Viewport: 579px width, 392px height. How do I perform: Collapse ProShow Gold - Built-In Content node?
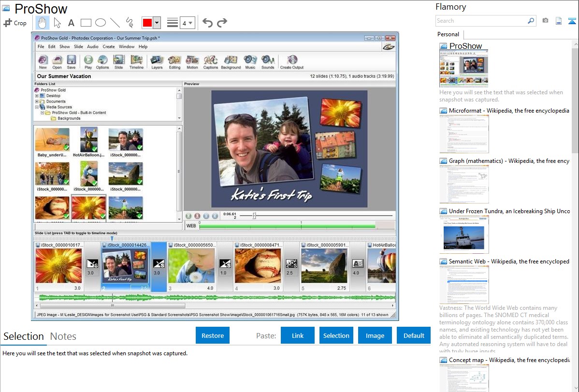click(x=43, y=113)
